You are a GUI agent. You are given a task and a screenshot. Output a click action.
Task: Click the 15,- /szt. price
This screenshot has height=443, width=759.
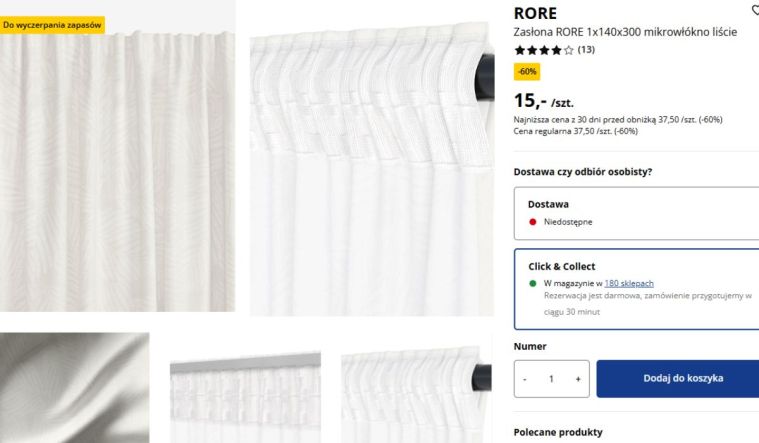544,101
